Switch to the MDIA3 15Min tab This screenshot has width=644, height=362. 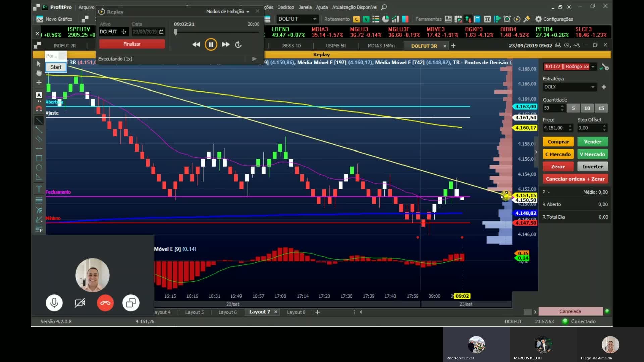[x=381, y=46]
